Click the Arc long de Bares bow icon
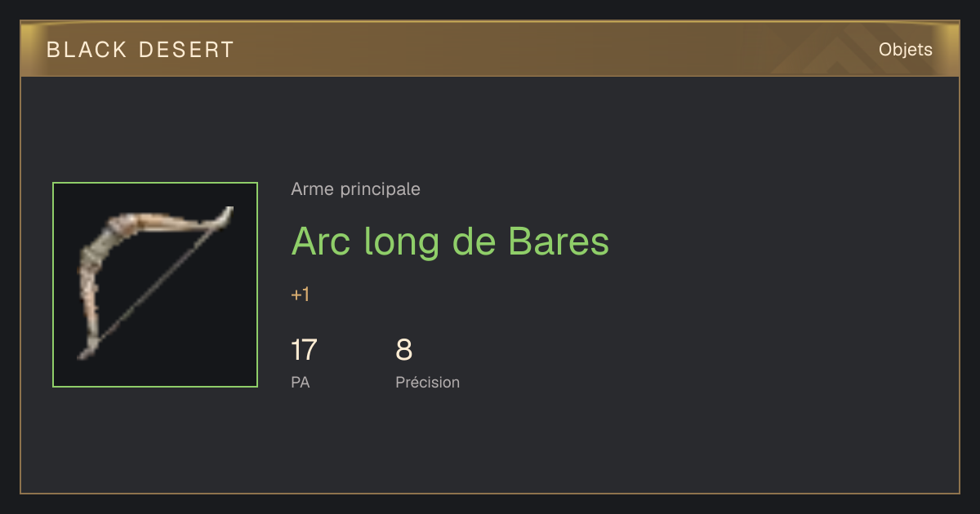This screenshot has height=514, width=980. [x=155, y=285]
